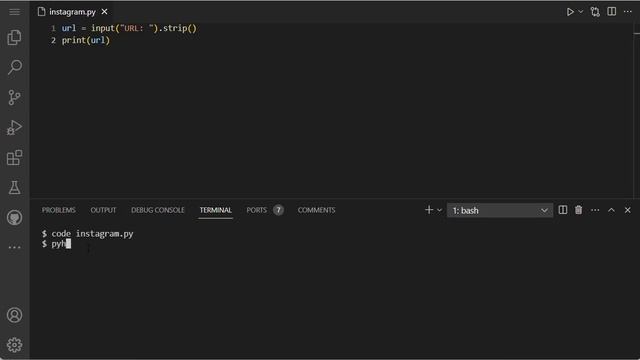The height and width of the screenshot is (360, 640).
Task: Open the Source Control view
Action: (14, 97)
